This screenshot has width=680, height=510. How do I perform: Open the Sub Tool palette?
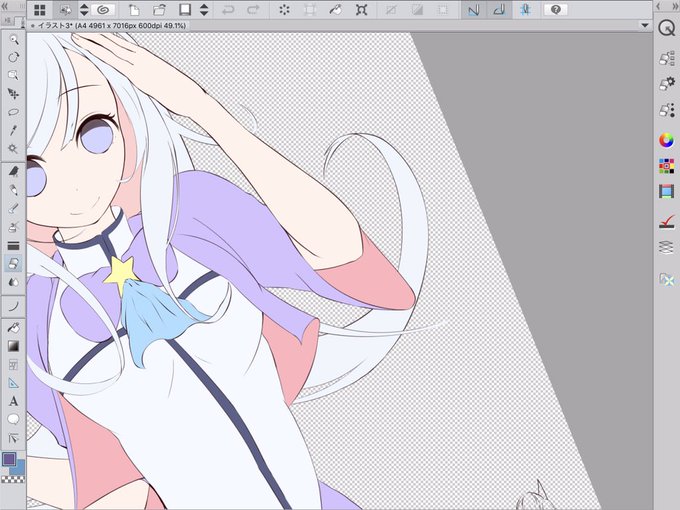[x=667, y=58]
